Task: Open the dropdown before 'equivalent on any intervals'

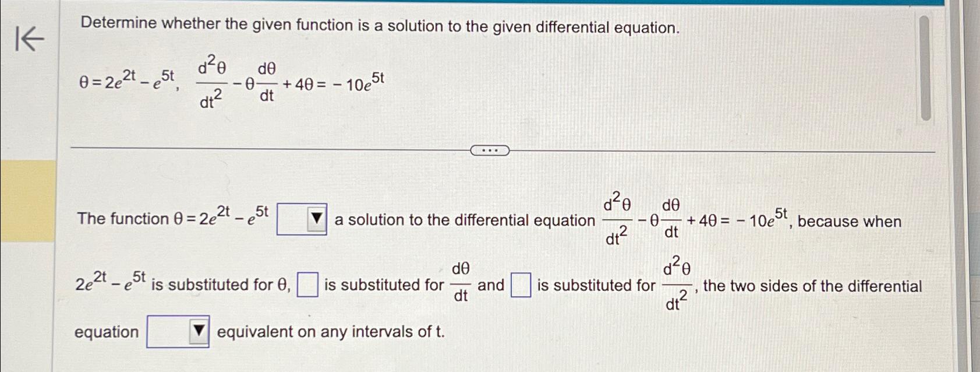Action: 177,331
